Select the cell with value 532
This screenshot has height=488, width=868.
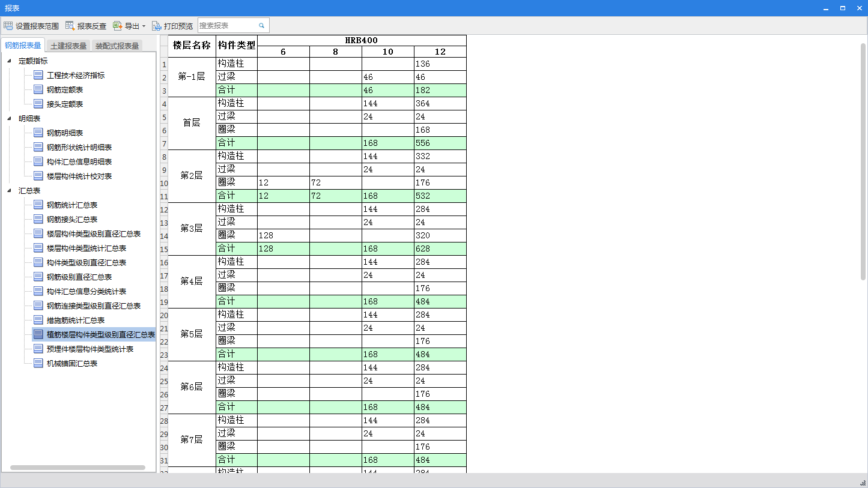(440, 196)
